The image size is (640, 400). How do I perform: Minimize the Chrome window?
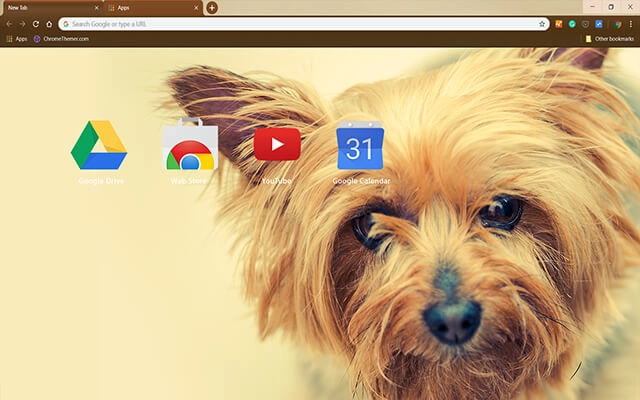pyautogui.click(x=592, y=7)
